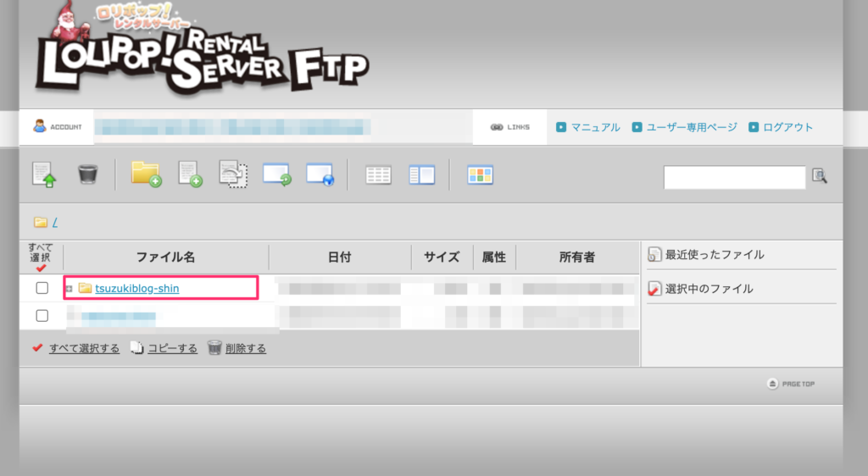Switch to two-pane view icon
868x476 pixels.
422,175
